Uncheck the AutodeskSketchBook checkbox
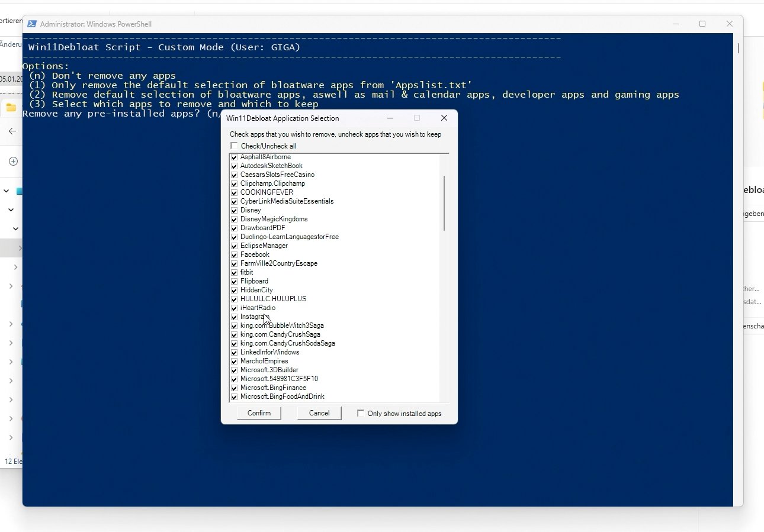 coord(235,166)
